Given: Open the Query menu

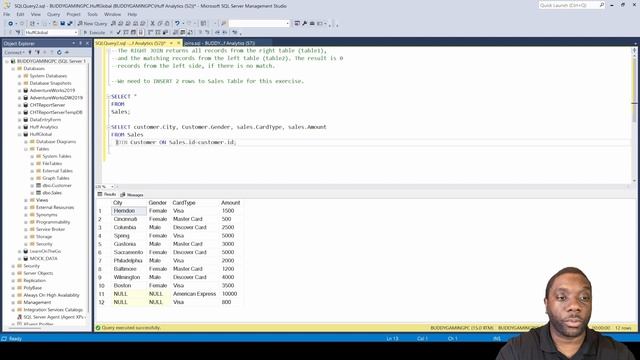Looking at the screenshot, I should point(53,14).
